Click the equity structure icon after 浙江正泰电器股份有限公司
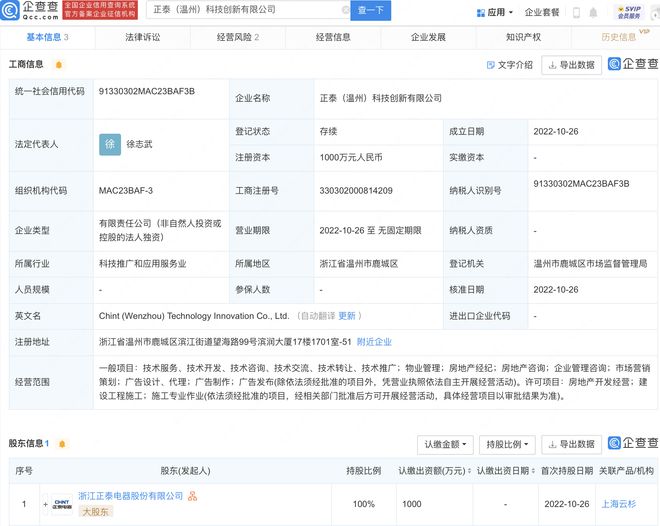This screenshot has height=526, width=660. pyautogui.click(x=192, y=496)
